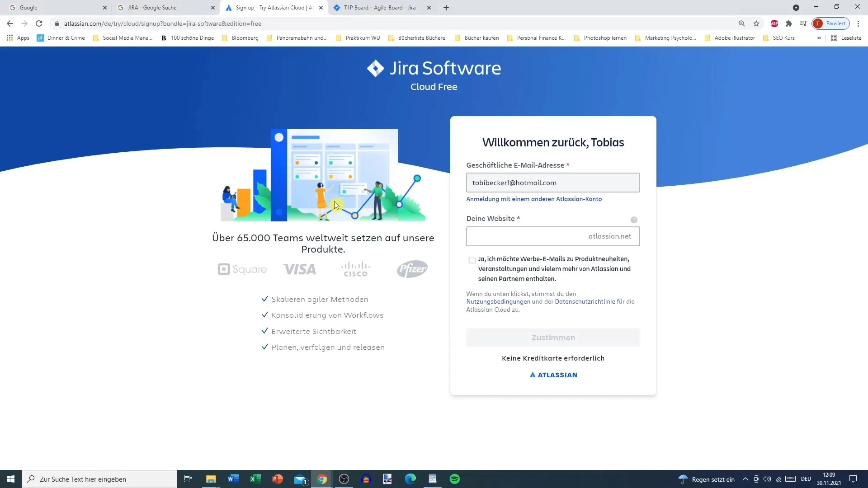Follow the 'Anmeldung mit einem anderen Atlassian-Konto' link
Screen dimensions: 868x488
(534, 199)
